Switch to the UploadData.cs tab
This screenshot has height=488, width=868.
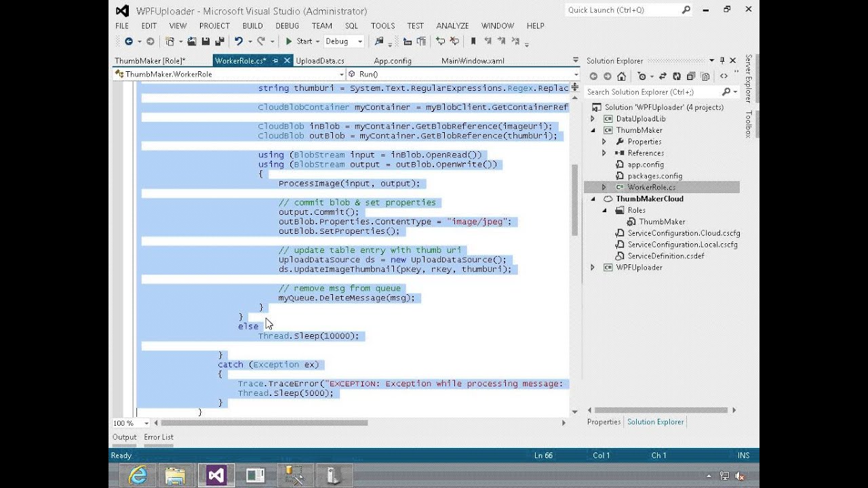320,61
